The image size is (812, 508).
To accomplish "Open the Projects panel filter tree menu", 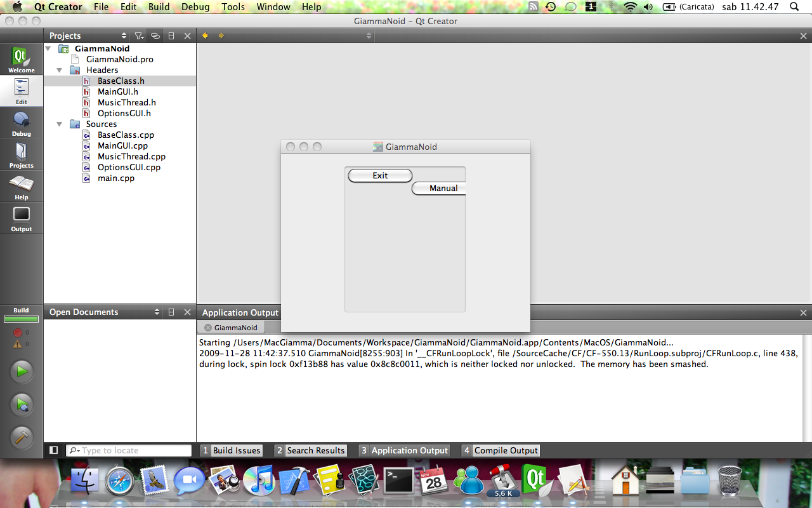I will coord(139,36).
